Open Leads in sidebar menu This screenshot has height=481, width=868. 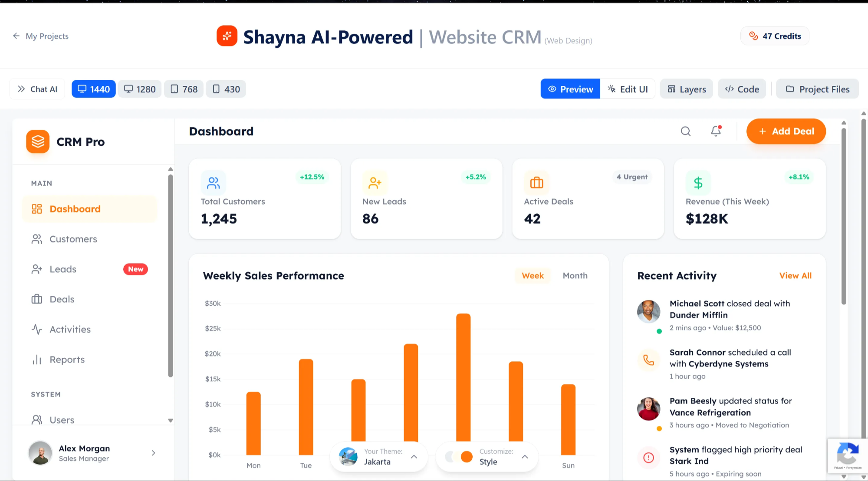point(63,269)
